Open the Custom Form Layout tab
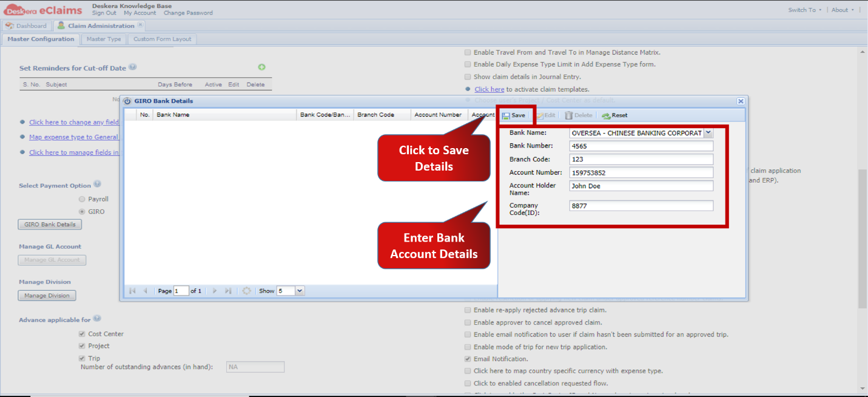This screenshot has height=397, width=868. (163, 39)
